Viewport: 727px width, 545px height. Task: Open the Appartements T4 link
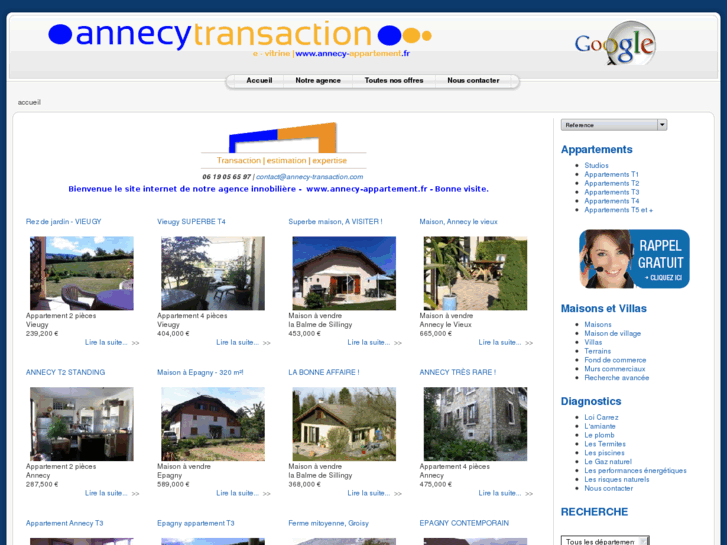[612, 201]
